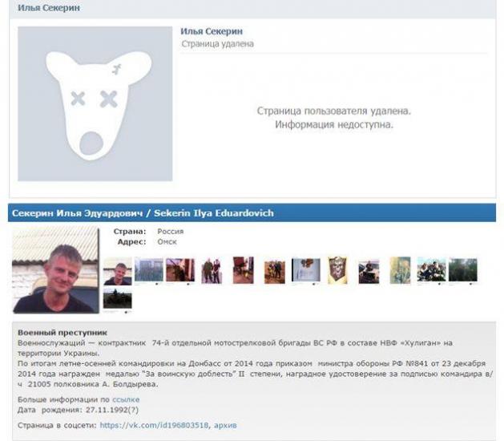504x441 pixels.
Task: Open the dark green forest thumbnail
Action: pyautogui.click(x=463, y=269)
